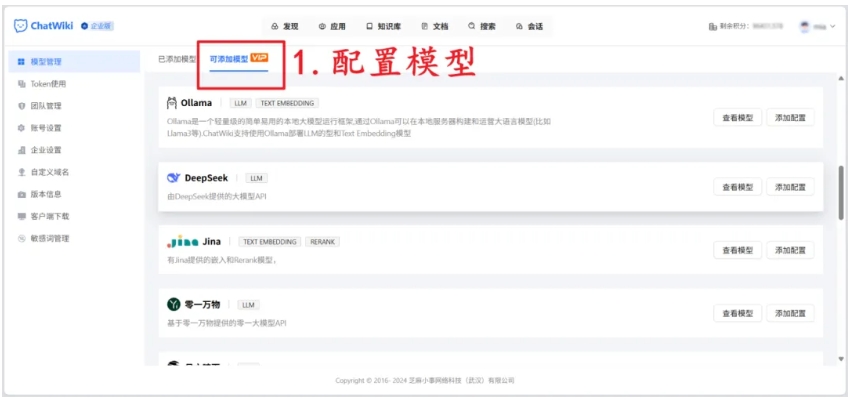Image resolution: width=852 pixels, height=404 pixels.
Task: Click the 知识库 icon in top navigation
Action: pyautogui.click(x=369, y=26)
